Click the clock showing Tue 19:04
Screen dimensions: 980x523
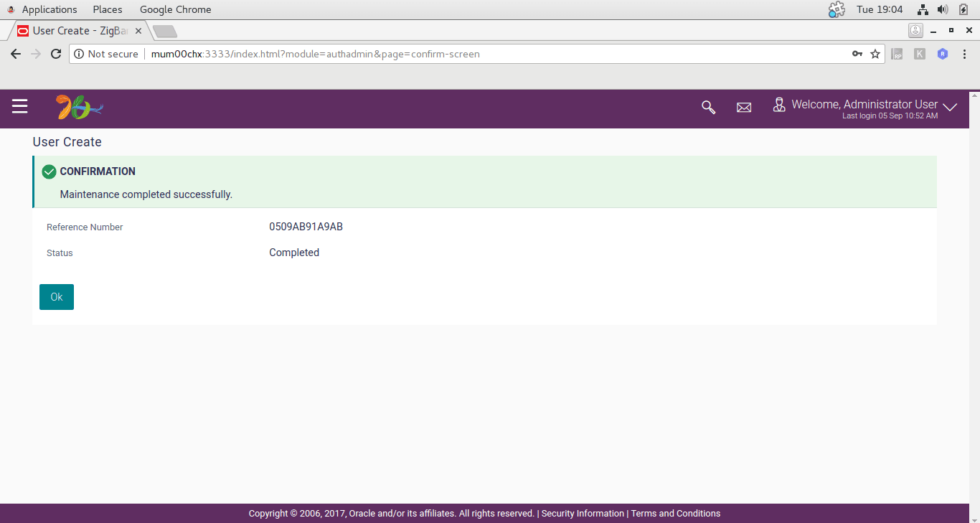[880, 9]
